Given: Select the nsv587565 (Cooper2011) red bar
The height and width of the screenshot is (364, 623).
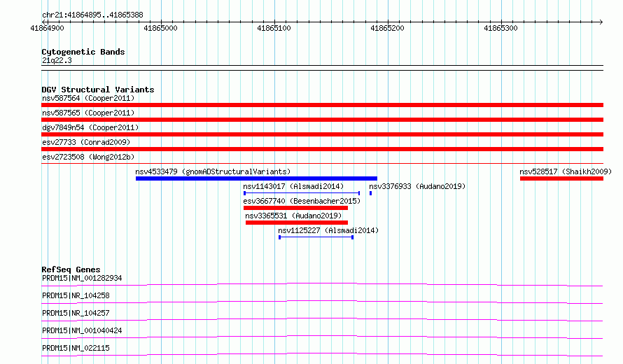Looking at the screenshot, I should (x=322, y=120).
